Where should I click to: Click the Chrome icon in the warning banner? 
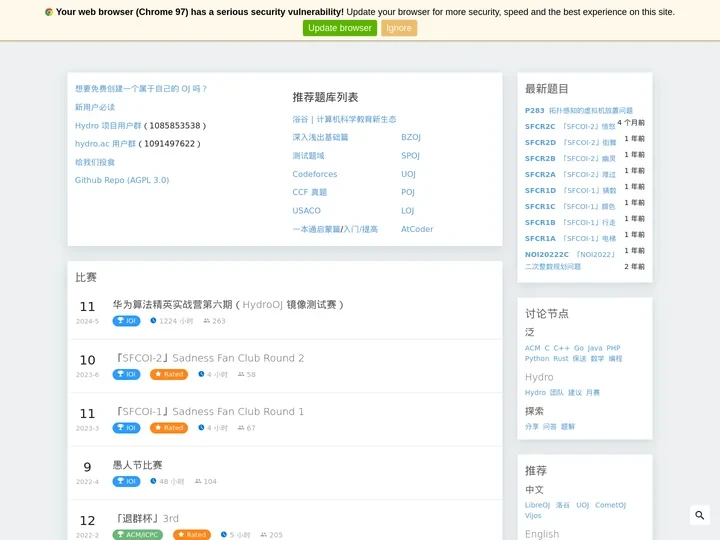[49, 12]
